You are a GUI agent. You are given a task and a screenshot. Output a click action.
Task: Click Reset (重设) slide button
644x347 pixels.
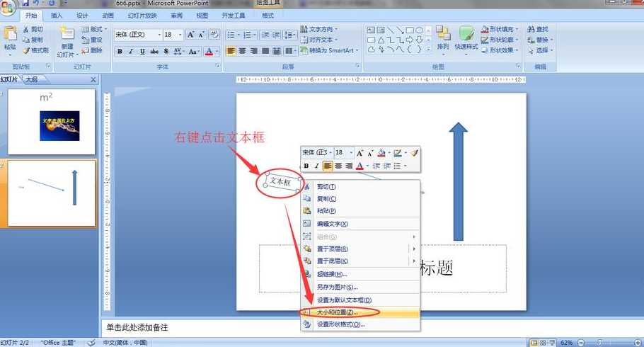[x=91, y=40]
